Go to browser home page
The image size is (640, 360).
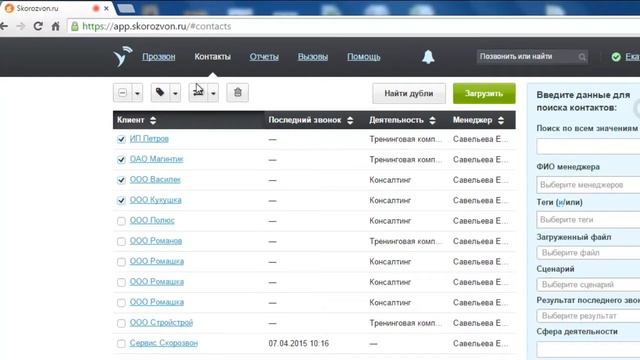(56, 27)
